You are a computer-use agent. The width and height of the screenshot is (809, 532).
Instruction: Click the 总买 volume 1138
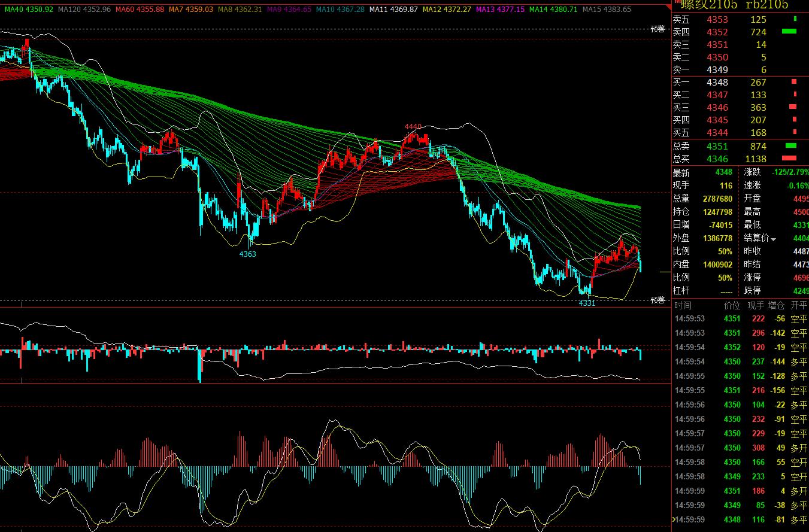tap(756, 159)
